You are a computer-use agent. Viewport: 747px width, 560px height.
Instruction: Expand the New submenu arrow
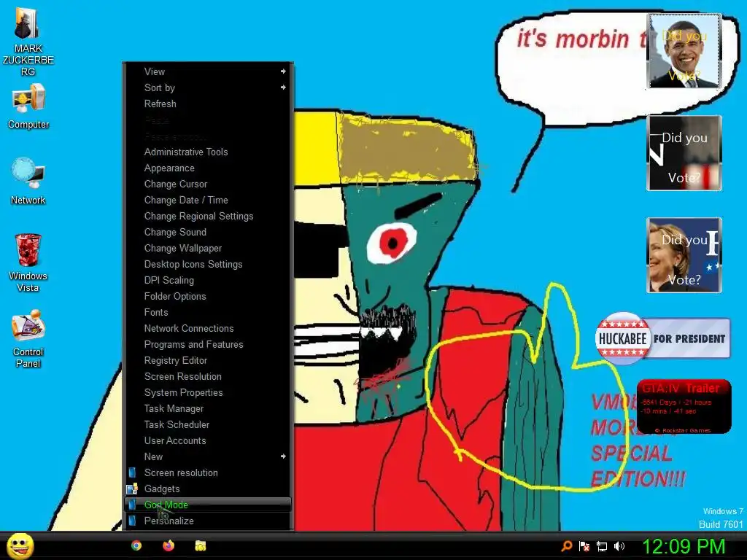coord(284,456)
